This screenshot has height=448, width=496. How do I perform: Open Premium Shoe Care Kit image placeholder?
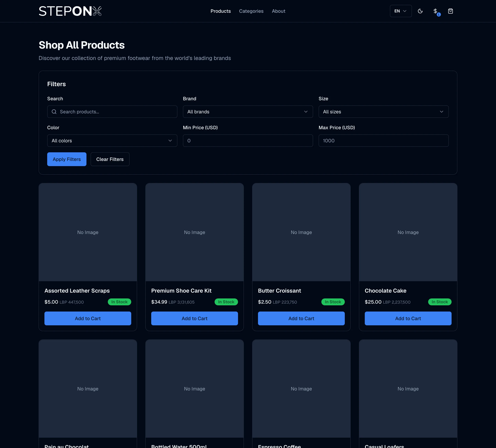point(195,232)
